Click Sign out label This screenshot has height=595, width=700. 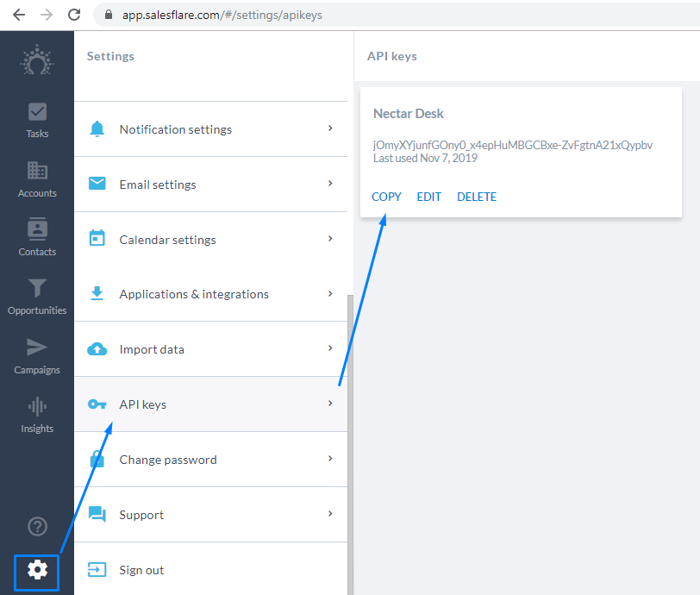[141, 571]
